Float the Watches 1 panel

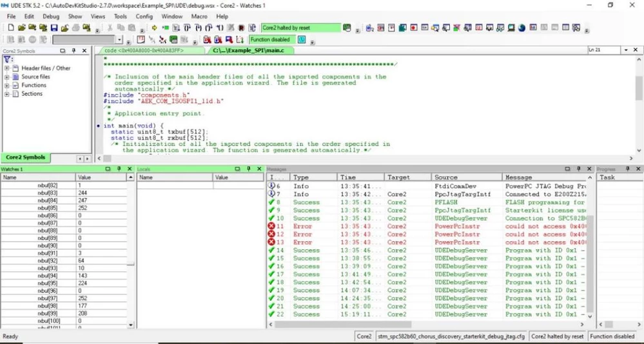point(108,169)
